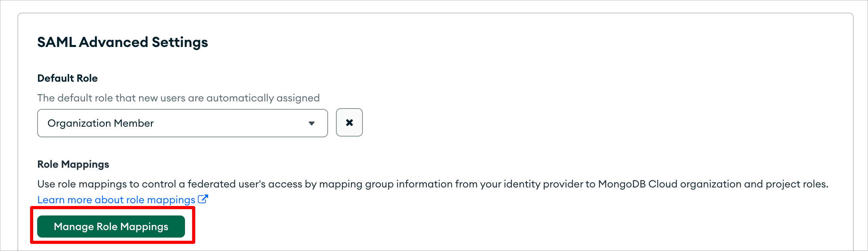868x251 pixels.
Task: Clear the default role with the X button
Action: point(349,123)
